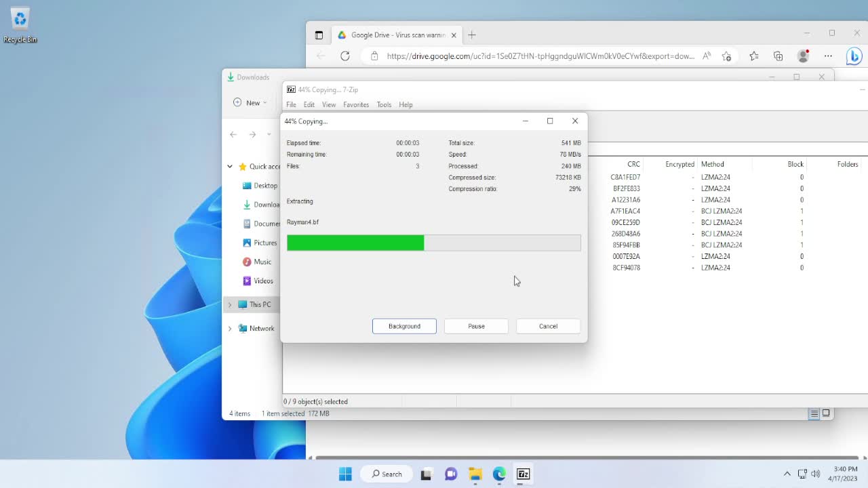Open File Explorer from the taskbar
Screen dimensions: 868x488
[475, 474]
